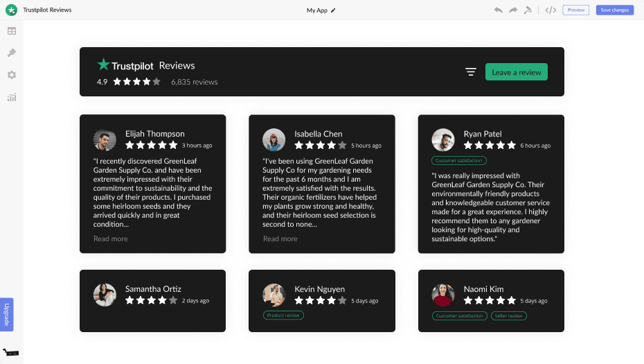
Task: Open the embed code brackets icon
Action: [551, 10]
